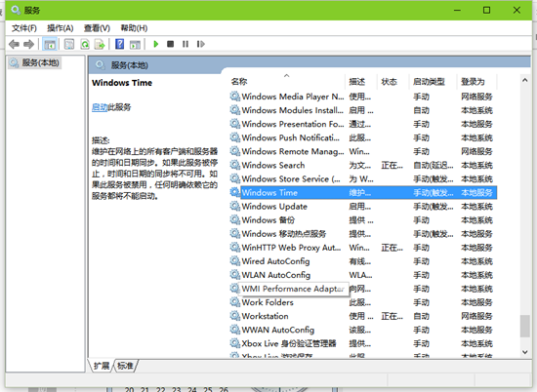Click the gear icon beside Workstation

(235, 315)
